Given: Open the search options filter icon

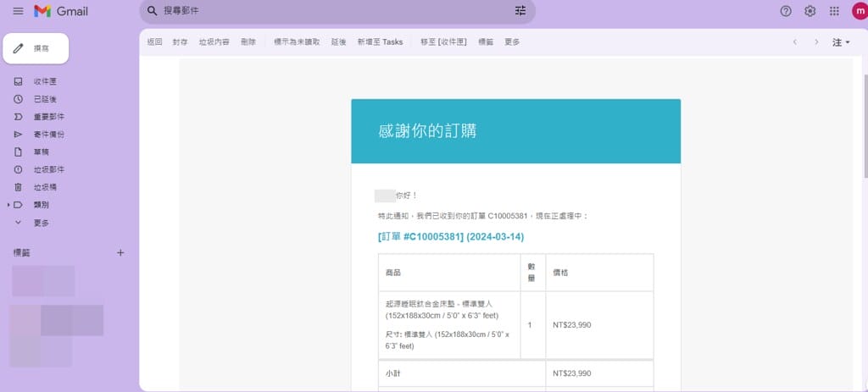Looking at the screenshot, I should [520, 10].
